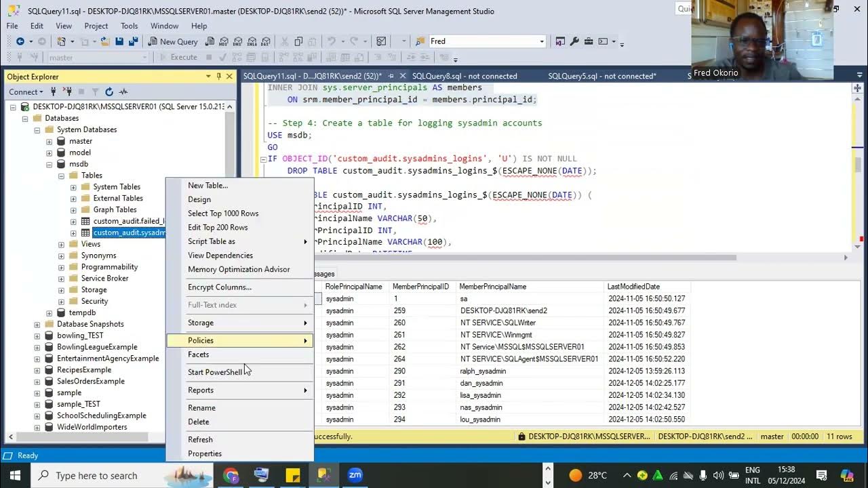Click the Undo arrow icon

tap(332, 41)
